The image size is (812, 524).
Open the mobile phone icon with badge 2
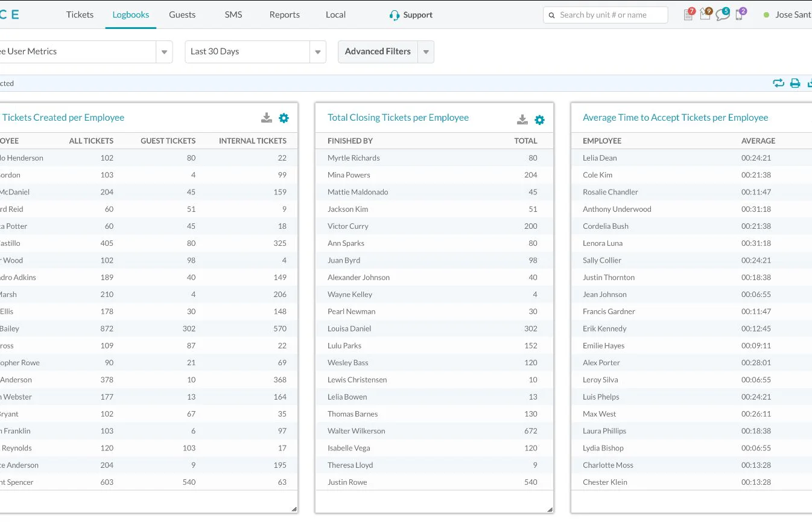pos(740,15)
